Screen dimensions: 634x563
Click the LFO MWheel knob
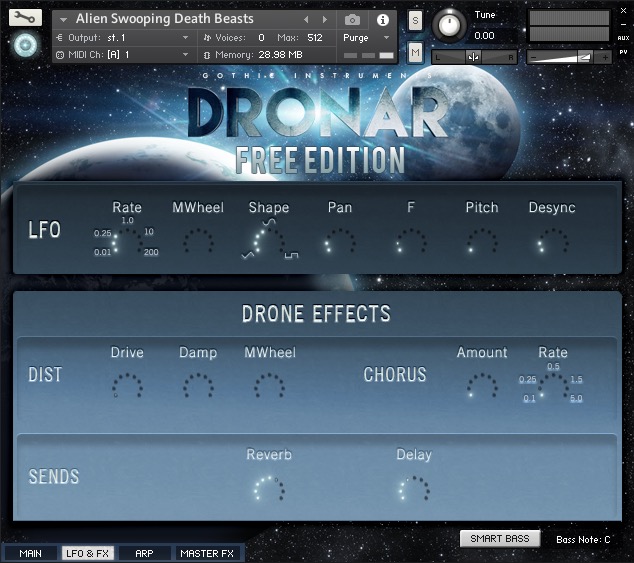click(x=199, y=241)
